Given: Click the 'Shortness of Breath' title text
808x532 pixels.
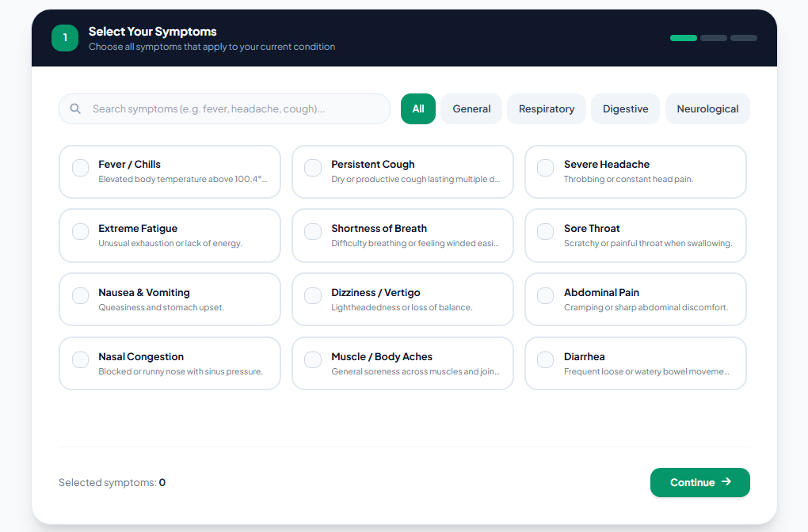Looking at the screenshot, I should point(379,228).
